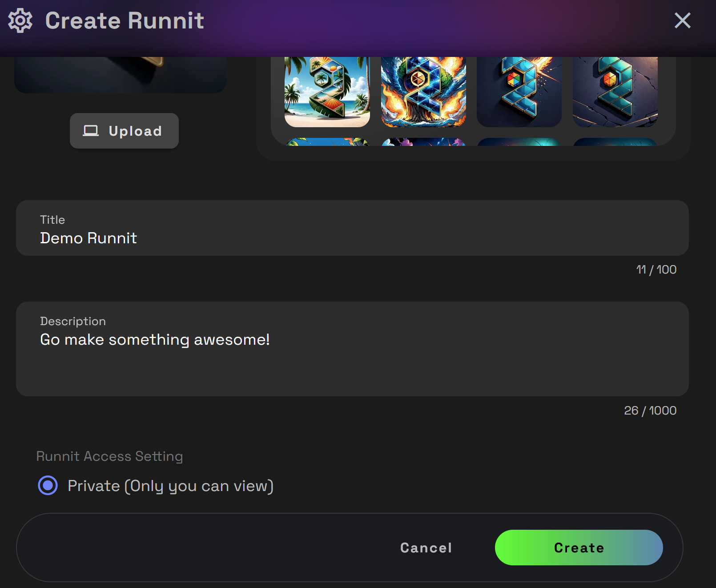Screen dimensions: 716x588
Task: Select the Private access radio button
Action: coord(47,486)
